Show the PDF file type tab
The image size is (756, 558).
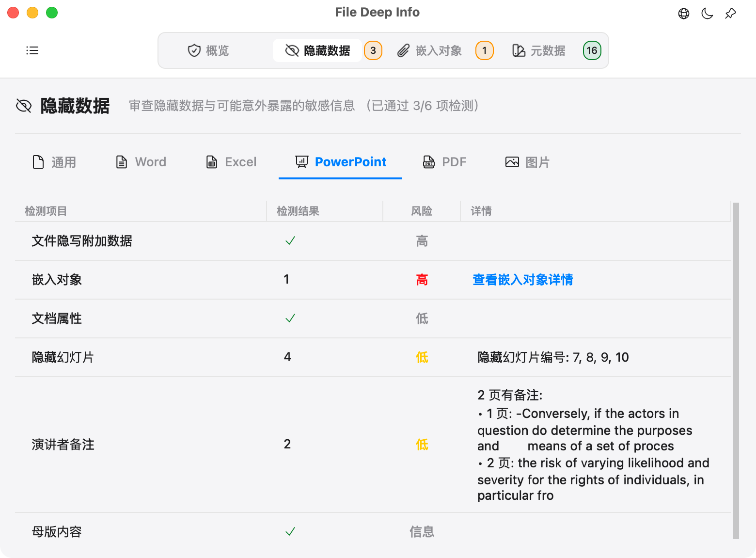click(444, 162)
